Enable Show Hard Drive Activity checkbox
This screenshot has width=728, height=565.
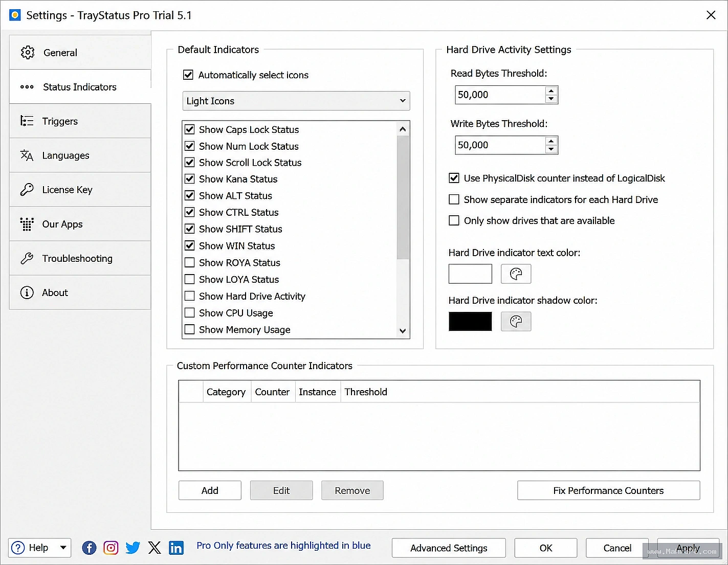(190, 296)
